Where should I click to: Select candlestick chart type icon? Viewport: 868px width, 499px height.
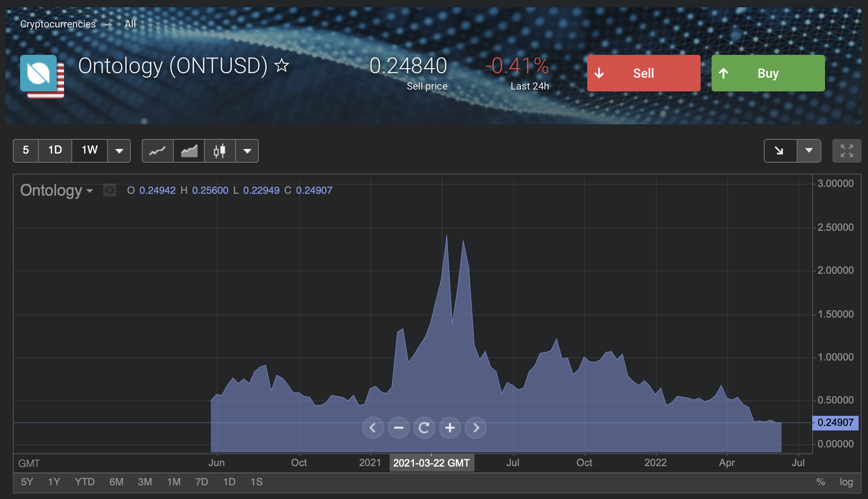click(x=220, y=151)
